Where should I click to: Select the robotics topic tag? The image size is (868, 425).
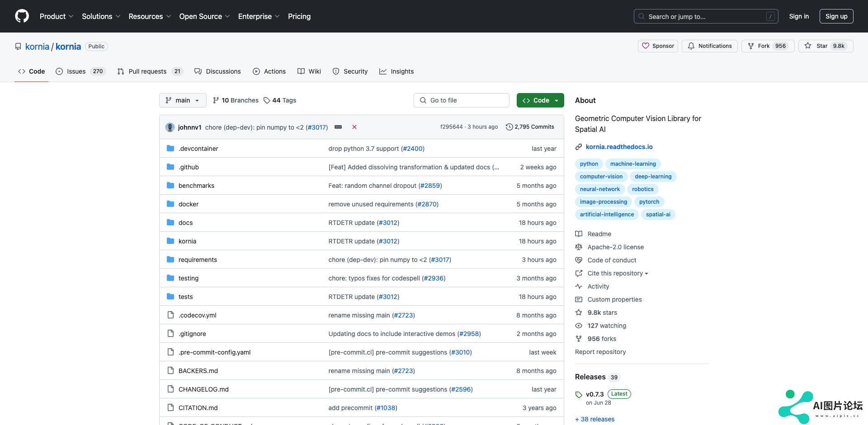pyautogui.click(x=642, y=189)
